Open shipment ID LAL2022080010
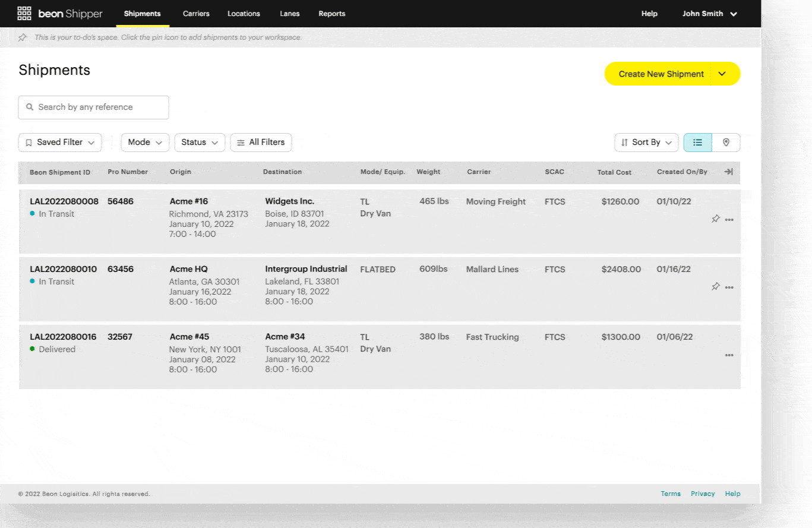812x528 pixels. (x=63, y=269)
